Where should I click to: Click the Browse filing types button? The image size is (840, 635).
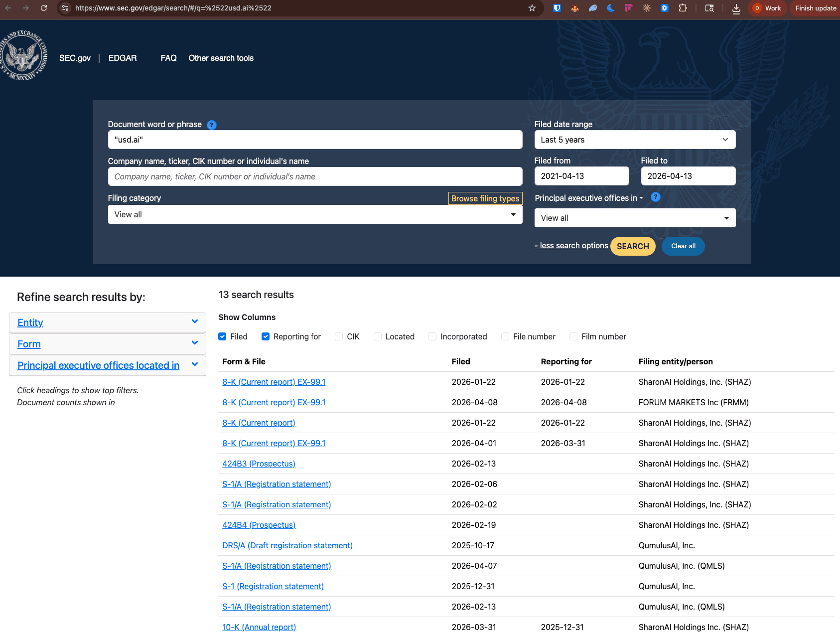[x=485, y=198]
